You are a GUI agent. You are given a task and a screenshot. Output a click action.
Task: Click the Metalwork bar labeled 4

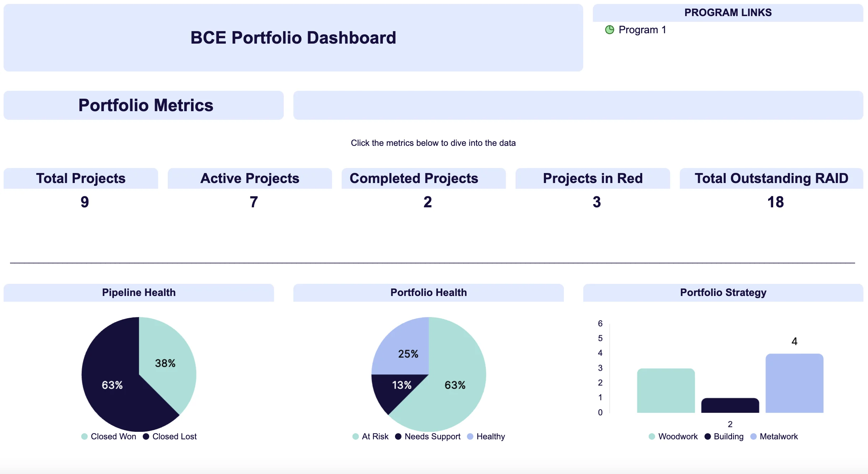click(794, 383)
